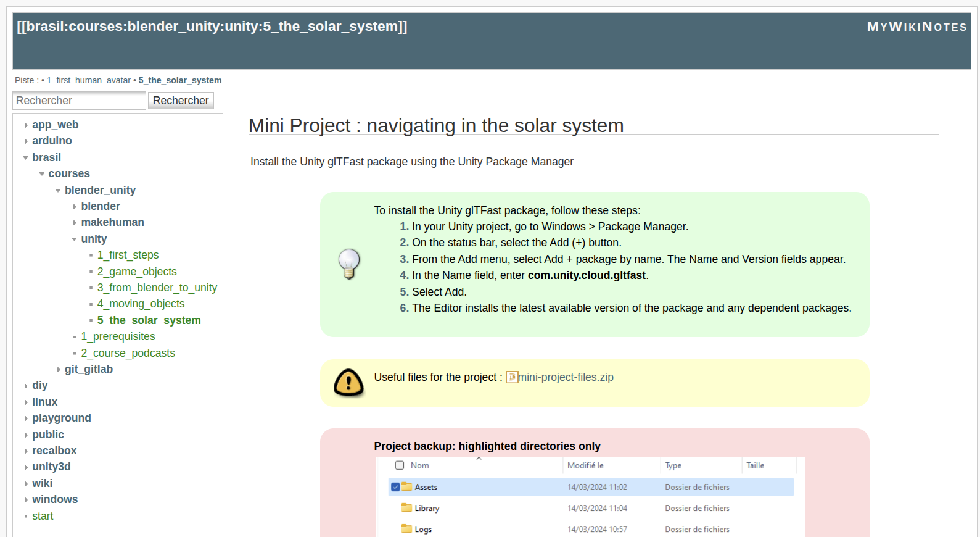The width and height of the screenshot is (980, 537).
Task: Sort by the Taille column header
Action: 756,465
